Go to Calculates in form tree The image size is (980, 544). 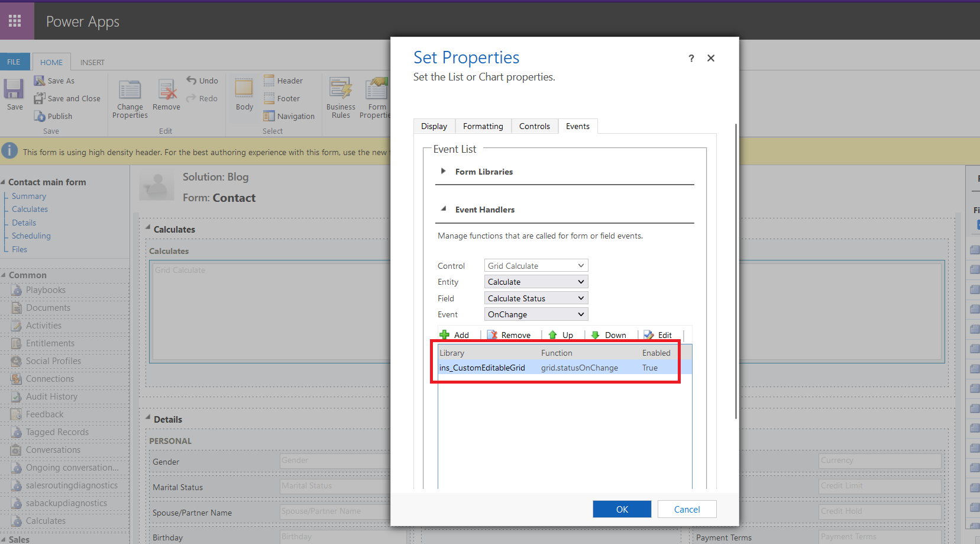click(x=30, y=209)
